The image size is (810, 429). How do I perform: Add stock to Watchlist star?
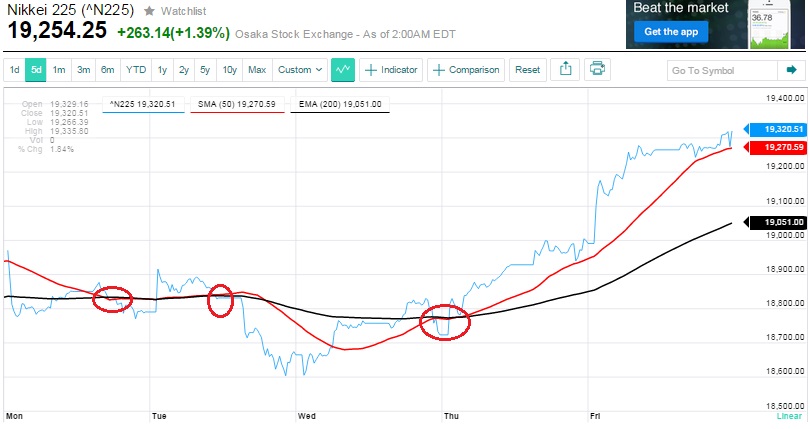pyautogui.click(x=149, y=10)
